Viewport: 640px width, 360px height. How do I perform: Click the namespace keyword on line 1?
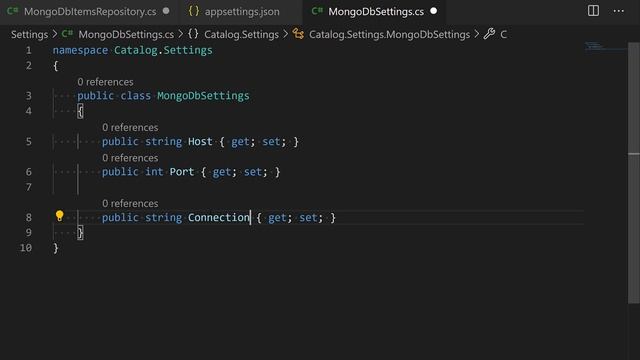point(80,51)
